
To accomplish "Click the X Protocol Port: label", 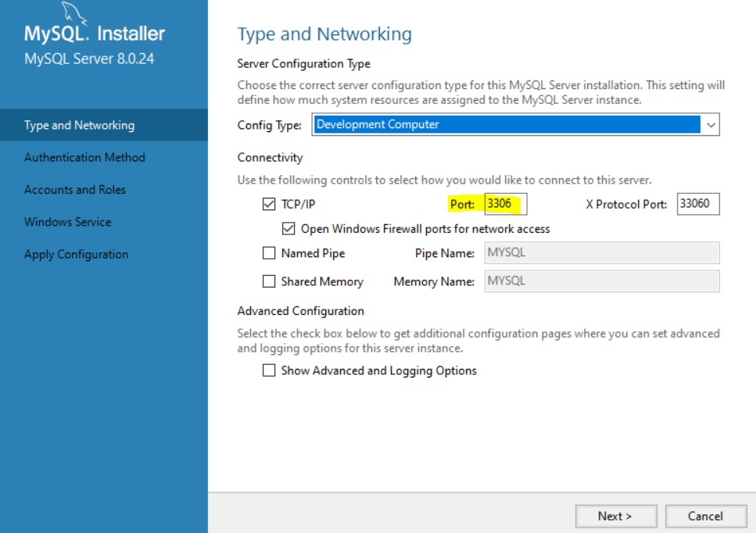I will [x=626, y=204].
